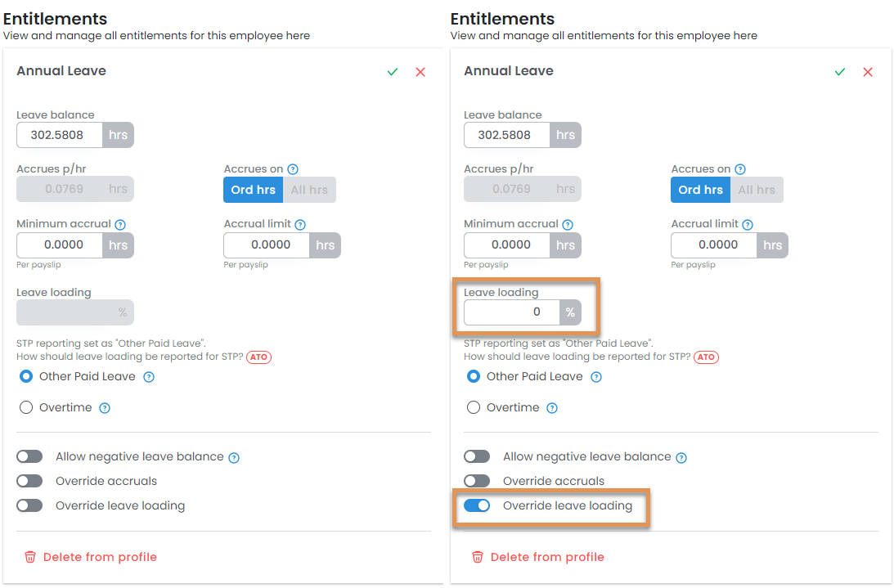The height and width of the screenshot is (588, 894).
Task: Click the Leave balance field in the left panel
Action: click(x=60, y=135)
